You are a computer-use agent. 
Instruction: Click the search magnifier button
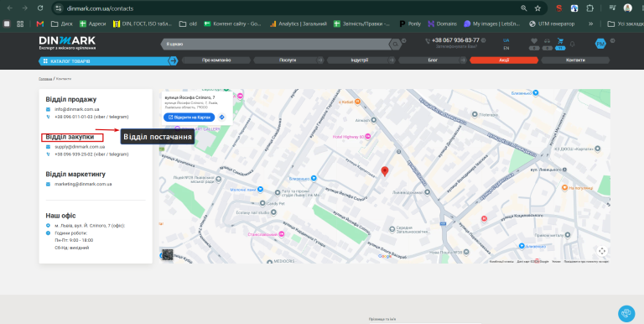point(395,44)
